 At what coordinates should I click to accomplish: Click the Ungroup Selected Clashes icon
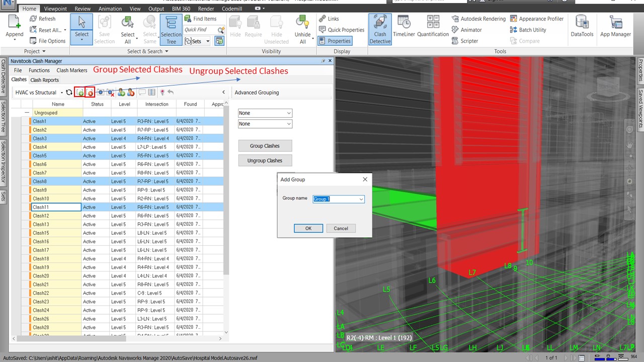(90, 93)
